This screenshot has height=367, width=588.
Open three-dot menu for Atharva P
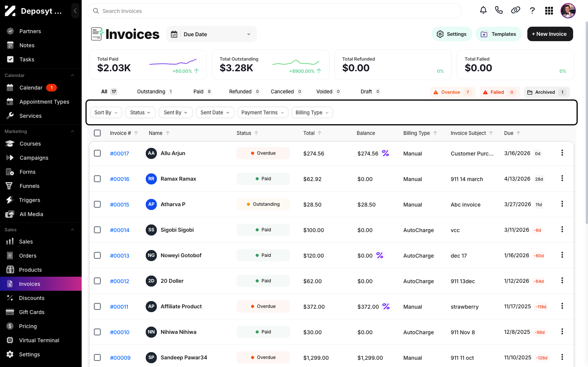click(562, 204)
